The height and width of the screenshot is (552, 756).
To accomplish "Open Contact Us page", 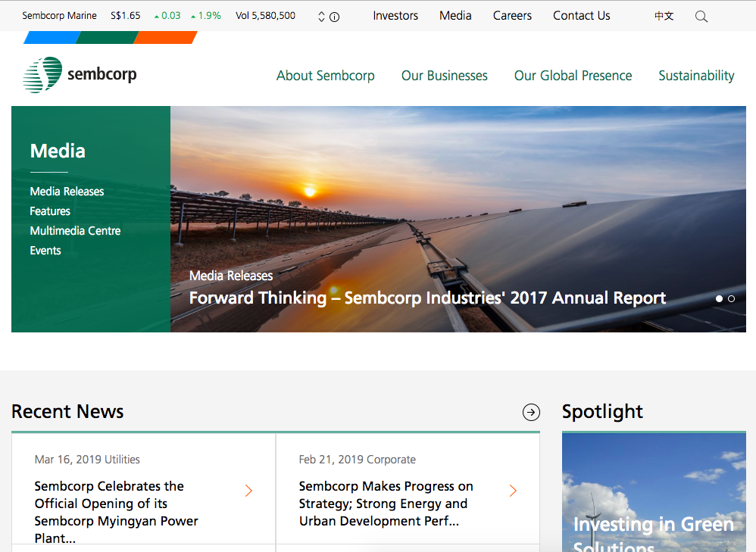I will [x=582, y=16].
